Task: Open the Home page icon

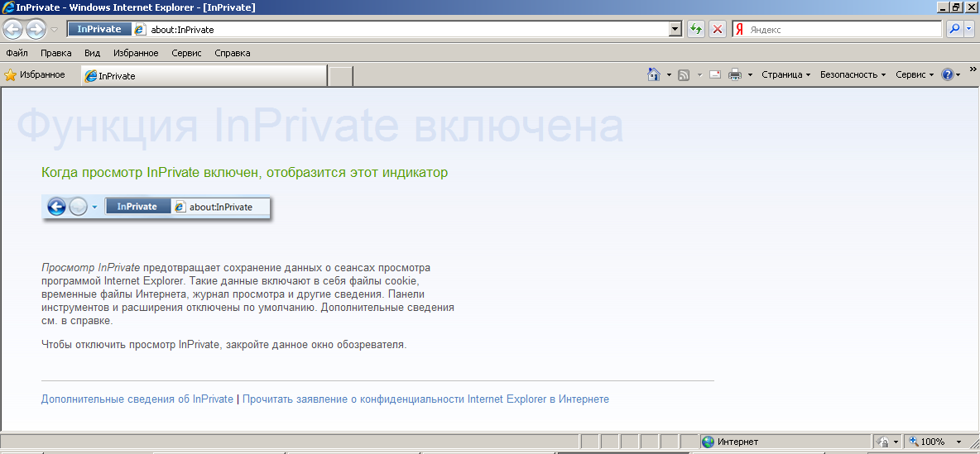Action: coord(654,74)
